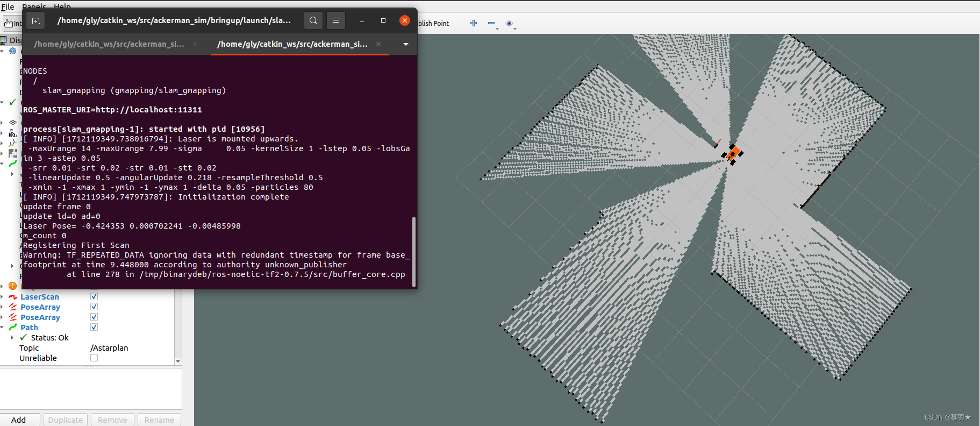Image resolution: width=980 pixels, height=426 pixels.
Task: Click the Status: Ok green checkmark
Action: [x=23, y=337]
